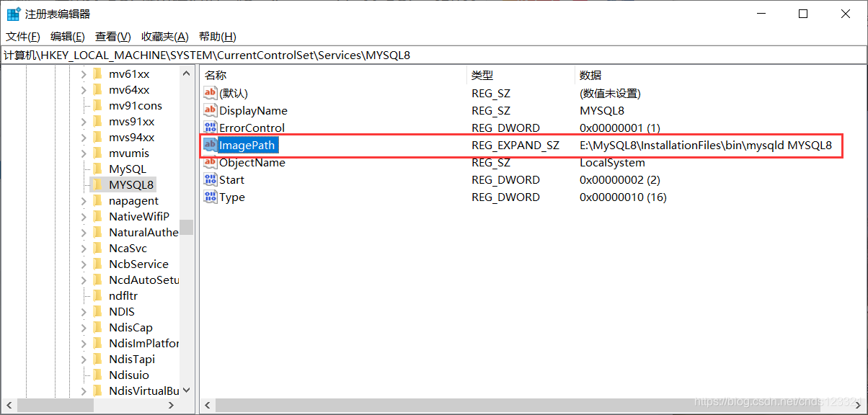Open the 帮助(H) menu
The image size is (868, 415).
[x=217, y=37]
